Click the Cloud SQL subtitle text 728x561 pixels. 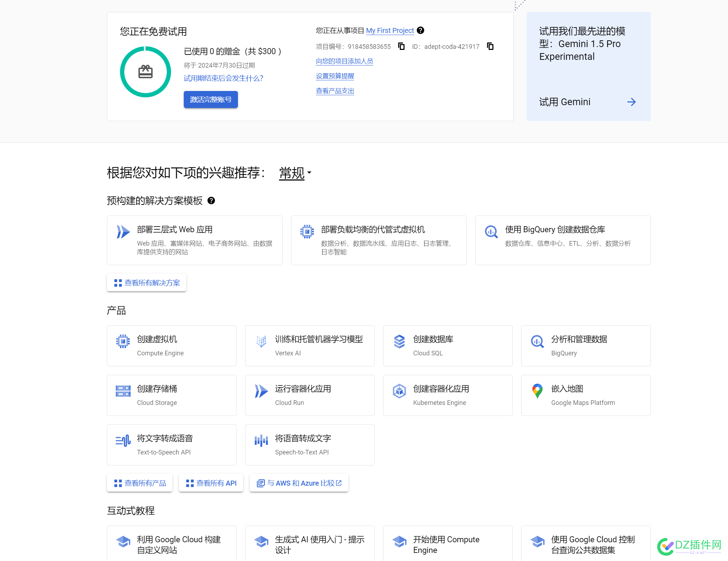[x=428, y=353]
